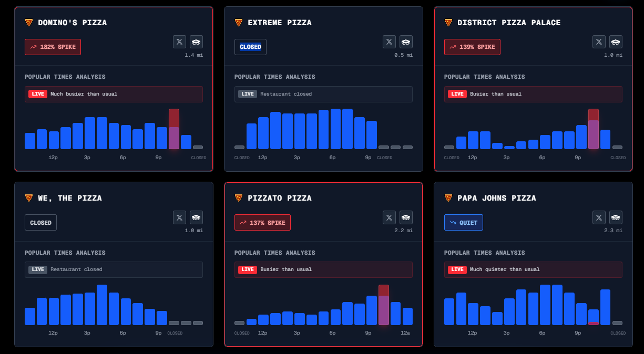Viewport: 644px width, 354px height.
Task: Click the 137% SPIKE badge on Pizzato Pizza
Action: coord(262,223)
